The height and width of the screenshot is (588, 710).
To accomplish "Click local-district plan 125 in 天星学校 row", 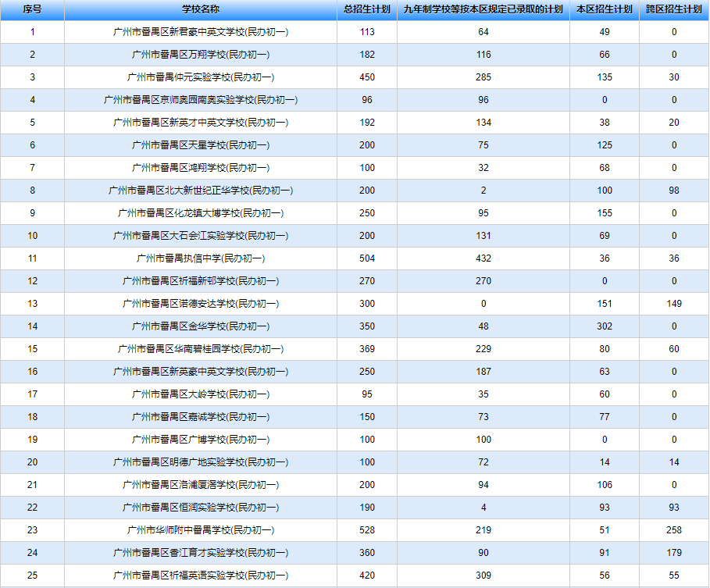I will 605,145.
